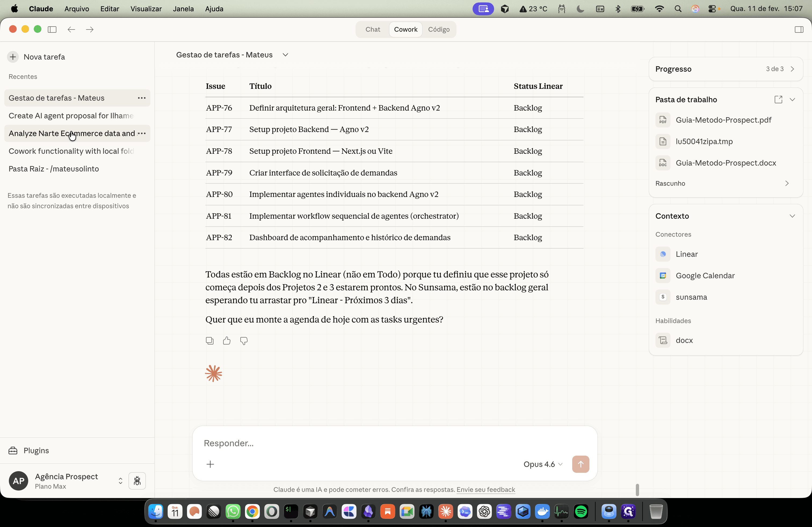Toggle the right panel icon

click(799, 29)
